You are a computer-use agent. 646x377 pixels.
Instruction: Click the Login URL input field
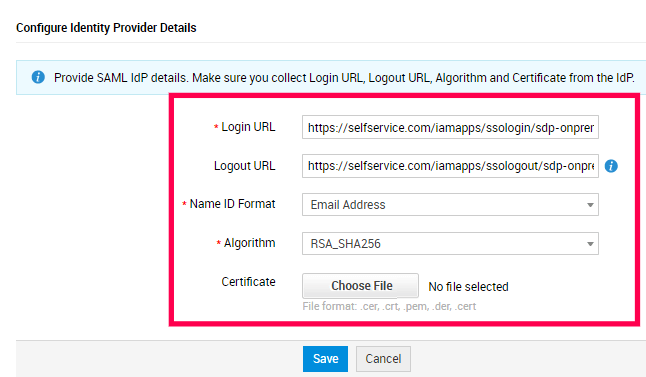click(450, 127)
